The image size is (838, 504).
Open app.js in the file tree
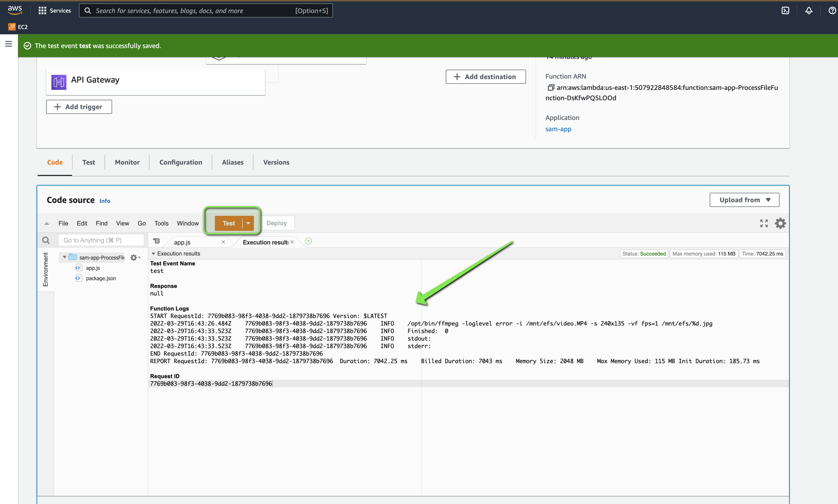pos(93,268)
